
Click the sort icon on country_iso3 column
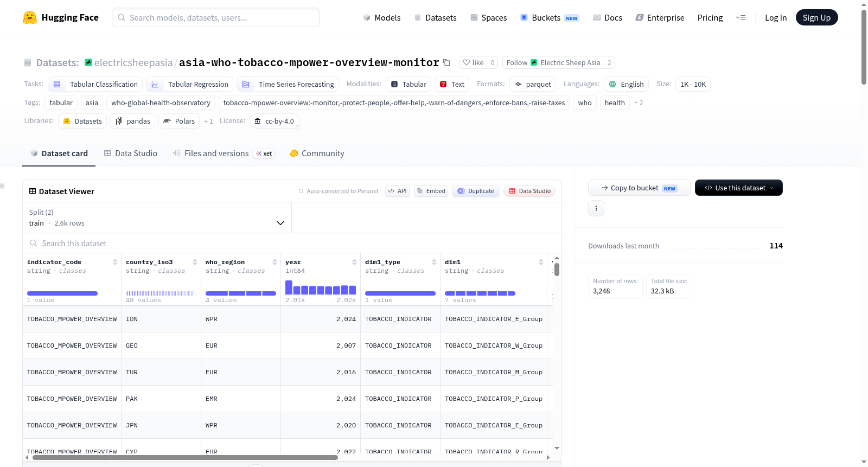[195, 262]
